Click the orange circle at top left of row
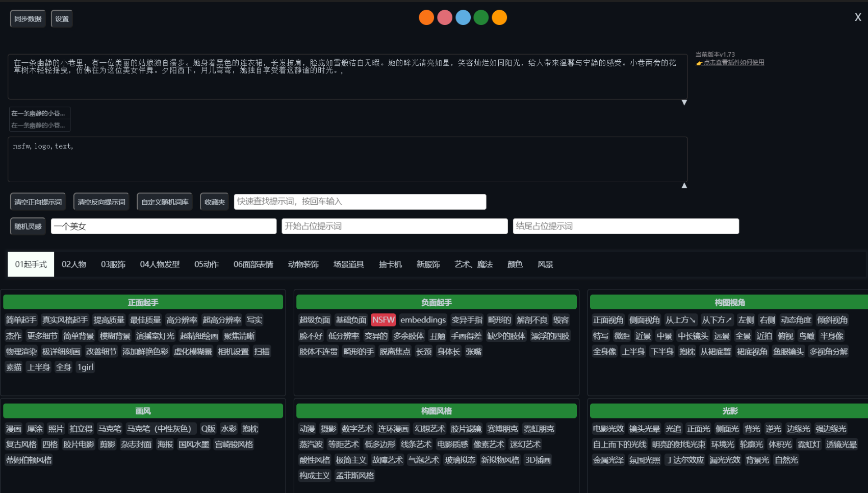Screen dimensions: 868x493 coord(426,17)
